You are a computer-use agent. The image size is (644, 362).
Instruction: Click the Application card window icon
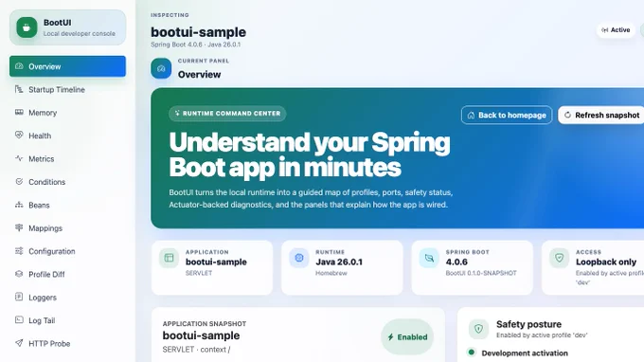point(169,258)
